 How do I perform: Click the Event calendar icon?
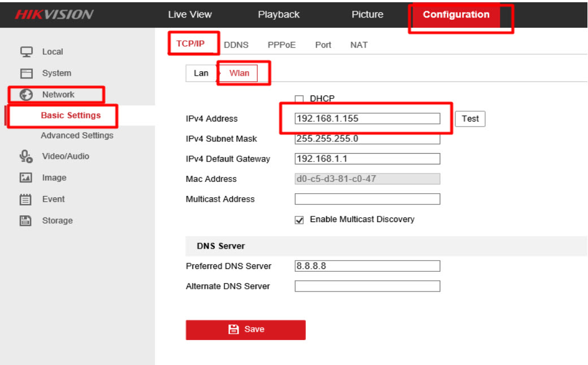[x=26, y=199]
